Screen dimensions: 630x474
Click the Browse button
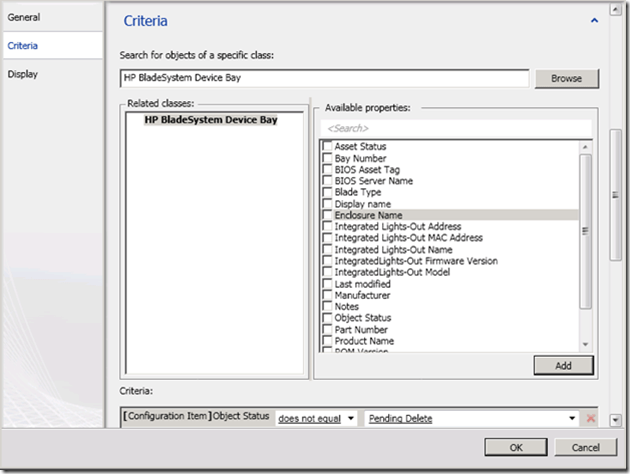tap(566, 78)
